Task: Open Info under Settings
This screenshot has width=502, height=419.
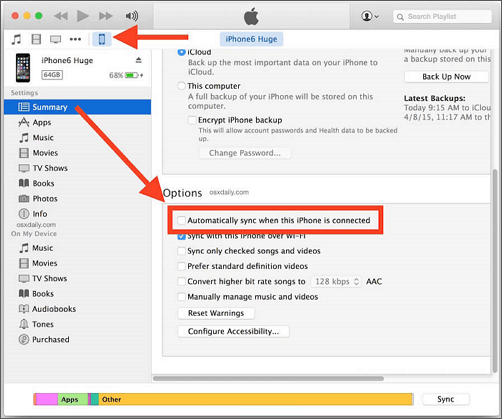Action: pyautogui.click(x=78, y=214)
